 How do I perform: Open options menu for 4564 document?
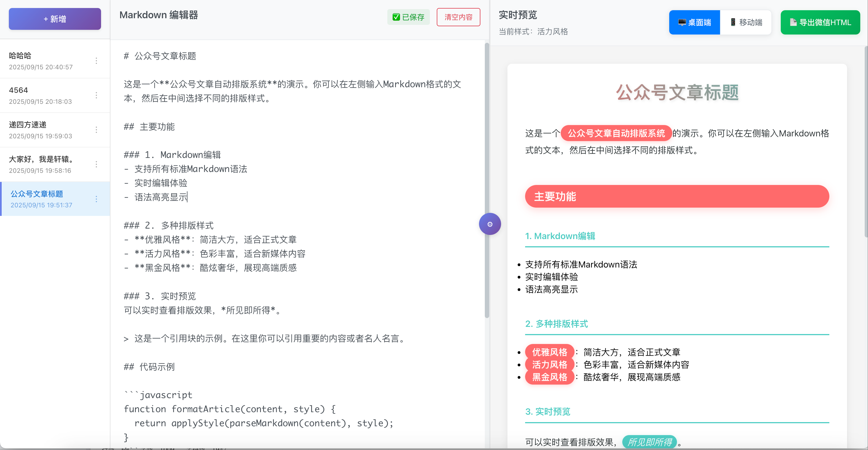96,95
